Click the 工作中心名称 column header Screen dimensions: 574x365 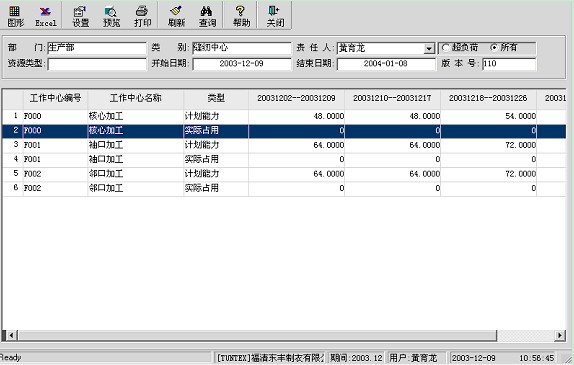135,98
